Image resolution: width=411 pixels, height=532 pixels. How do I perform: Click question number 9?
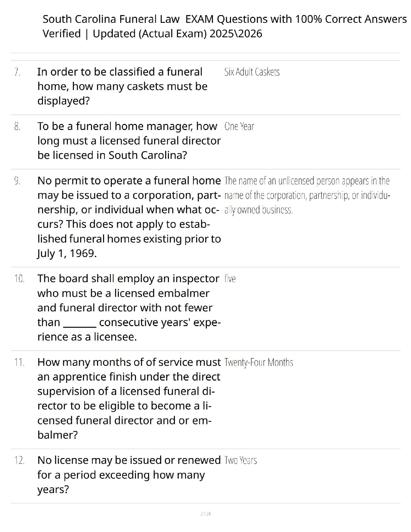click(17, 181)
